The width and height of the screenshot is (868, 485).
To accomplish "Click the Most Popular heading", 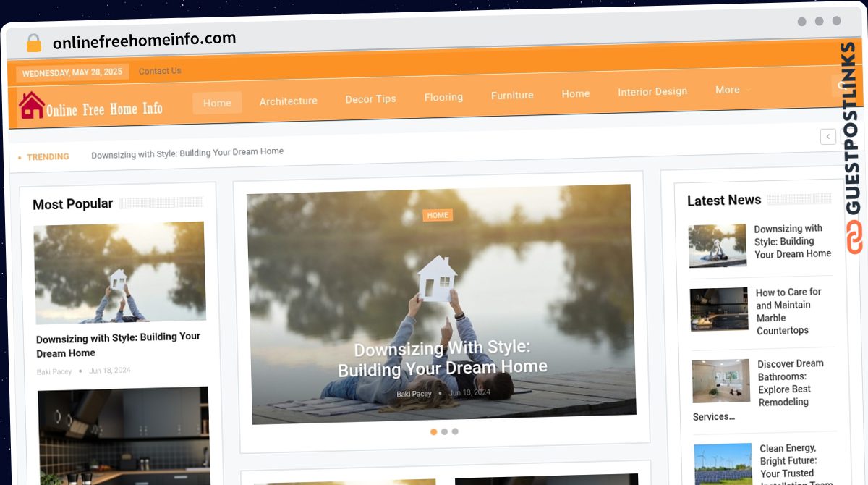I will 73,204.
